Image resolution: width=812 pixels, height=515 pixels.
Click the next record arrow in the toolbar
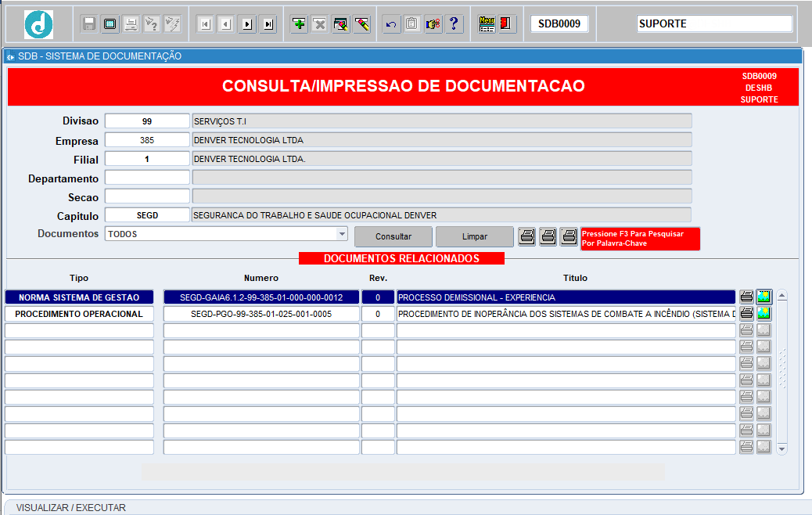coord(247,24)
